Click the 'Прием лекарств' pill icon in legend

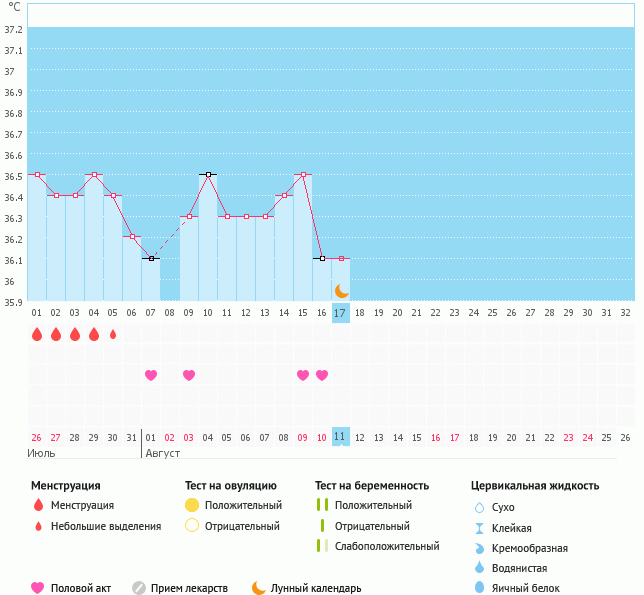coord(139,588)
